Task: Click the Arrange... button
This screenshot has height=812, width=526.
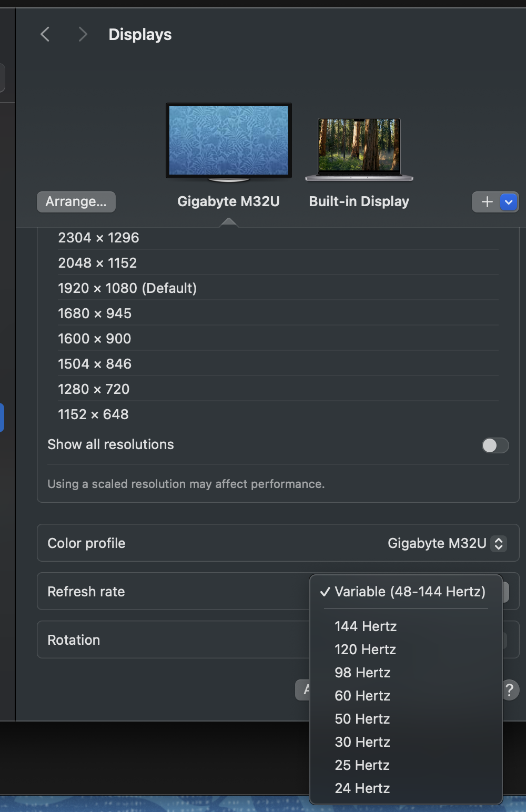Action: 76,202
